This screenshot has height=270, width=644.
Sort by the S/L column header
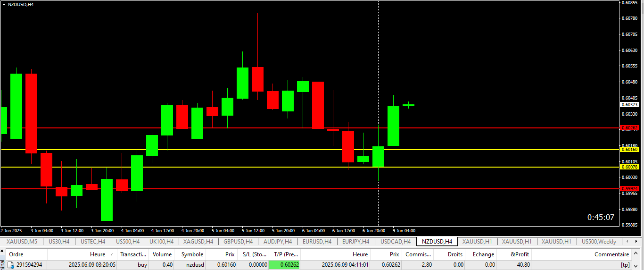coord(253,254)
